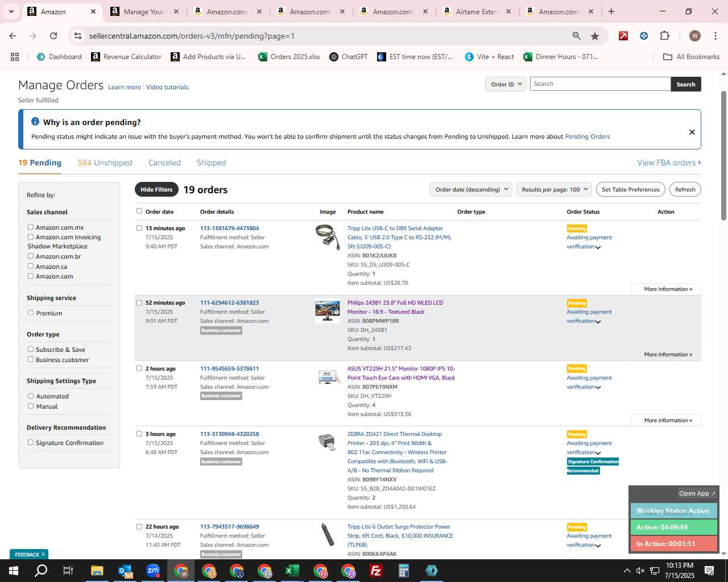Open Chrome profile avatar W

[694, 36]
